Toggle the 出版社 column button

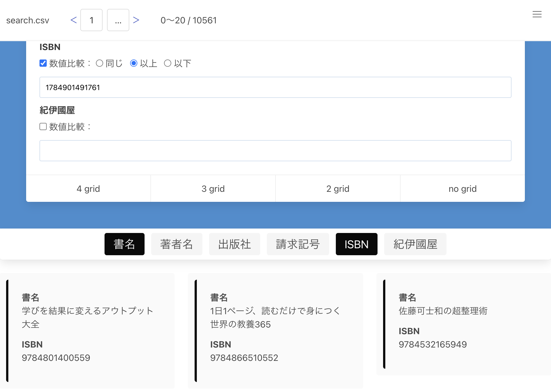[x=234, y=244]
